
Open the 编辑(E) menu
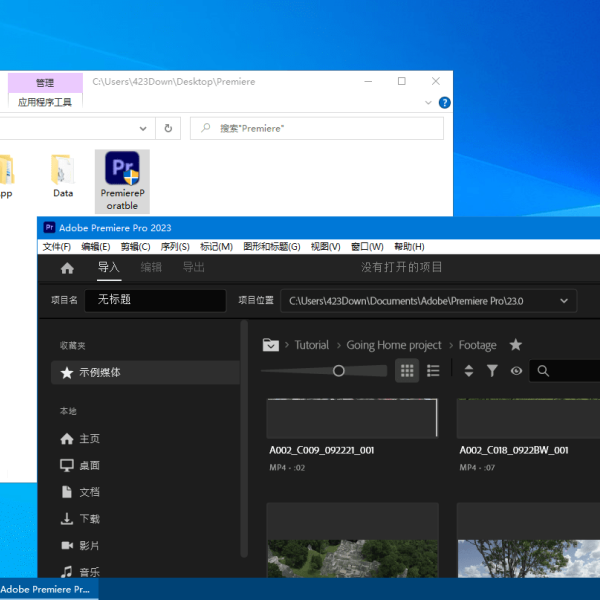96,246
